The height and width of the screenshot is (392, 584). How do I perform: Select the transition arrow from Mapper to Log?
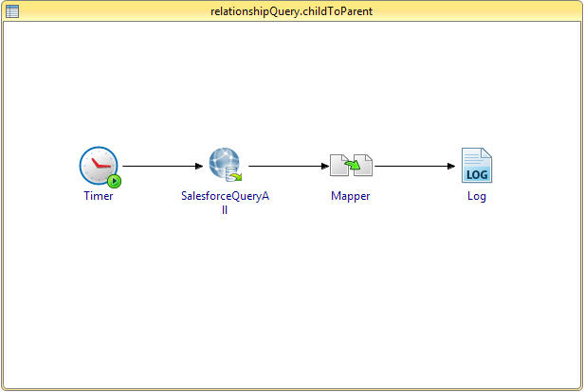414,166
